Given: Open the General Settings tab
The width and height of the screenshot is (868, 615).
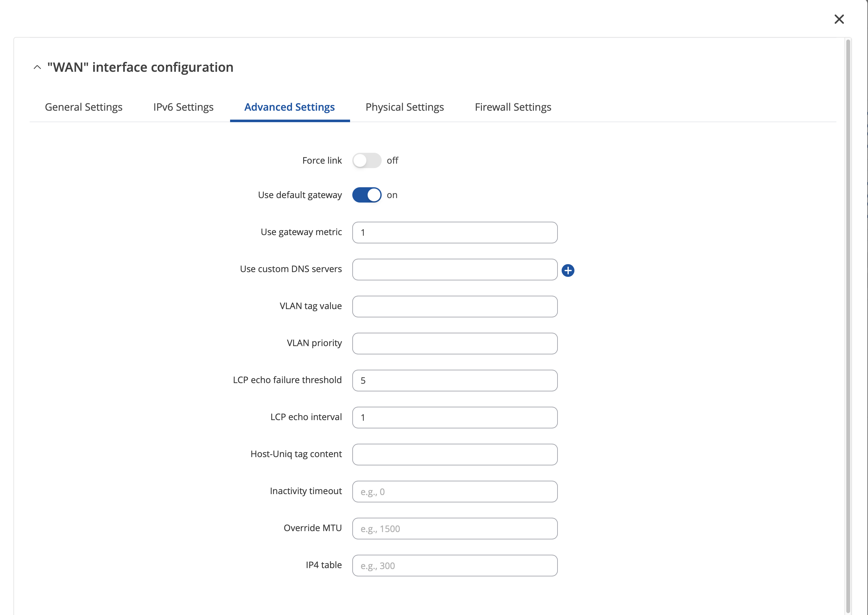Looking at the screenshot, I should pyautogui.click(x=84, y=107).
